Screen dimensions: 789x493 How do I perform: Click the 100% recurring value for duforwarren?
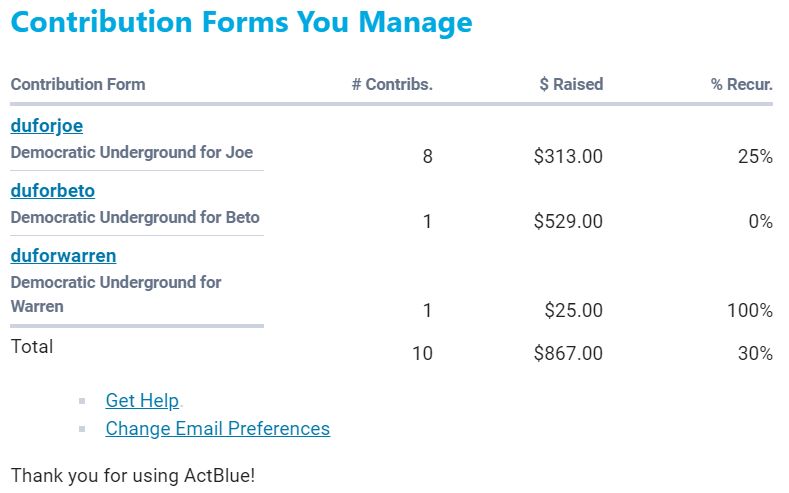tap(749, 311)
